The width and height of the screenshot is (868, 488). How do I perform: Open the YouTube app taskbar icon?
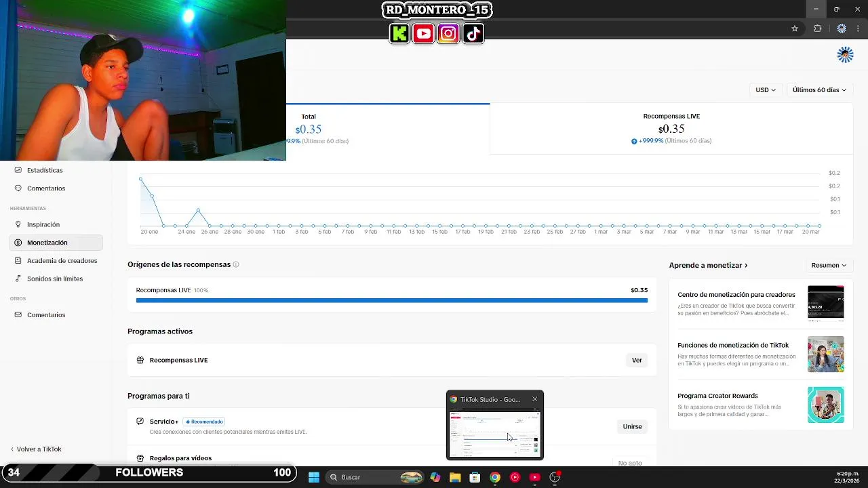534,477
